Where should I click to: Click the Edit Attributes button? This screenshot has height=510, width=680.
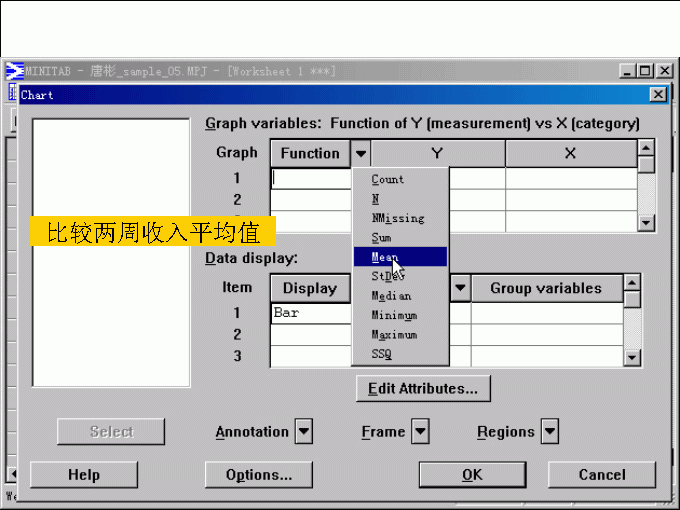[423, 388]
